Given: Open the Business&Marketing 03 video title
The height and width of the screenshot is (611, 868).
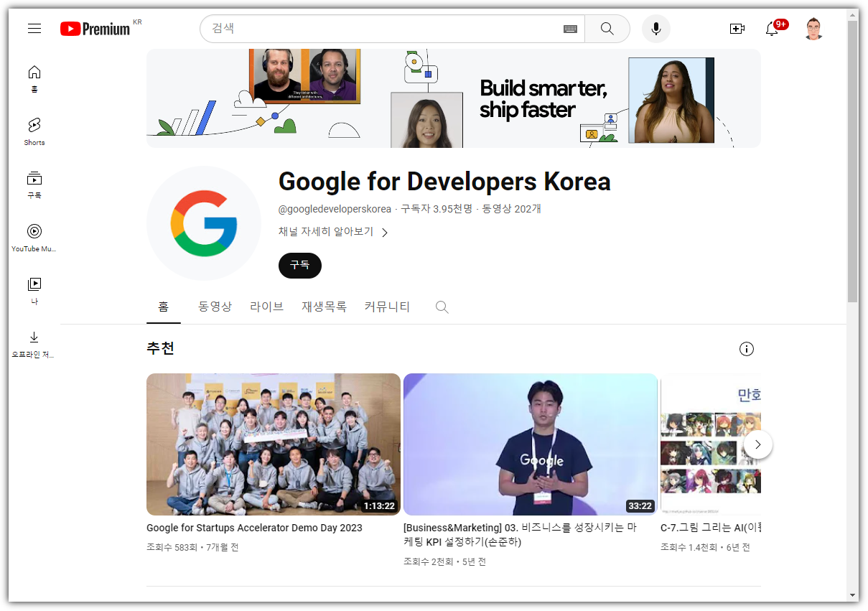Looking at the screenshot, I should coord(520,535).
